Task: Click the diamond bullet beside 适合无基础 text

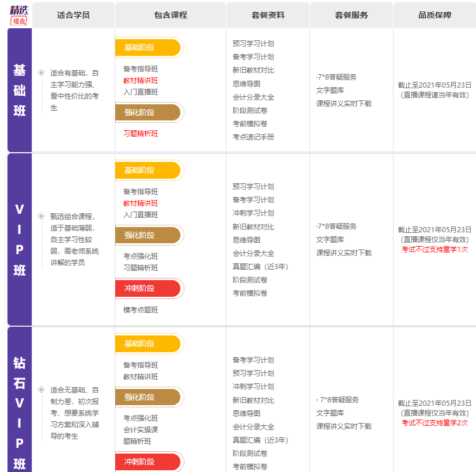Action: pyautogui.click(x=41, y=390)
